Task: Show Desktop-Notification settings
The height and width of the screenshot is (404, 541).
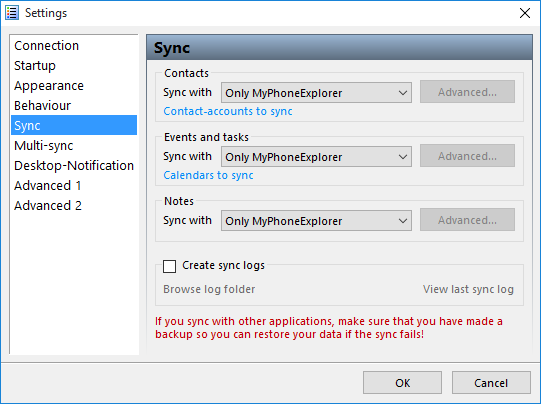Action: pyautogui.click(x=74, y=165)
